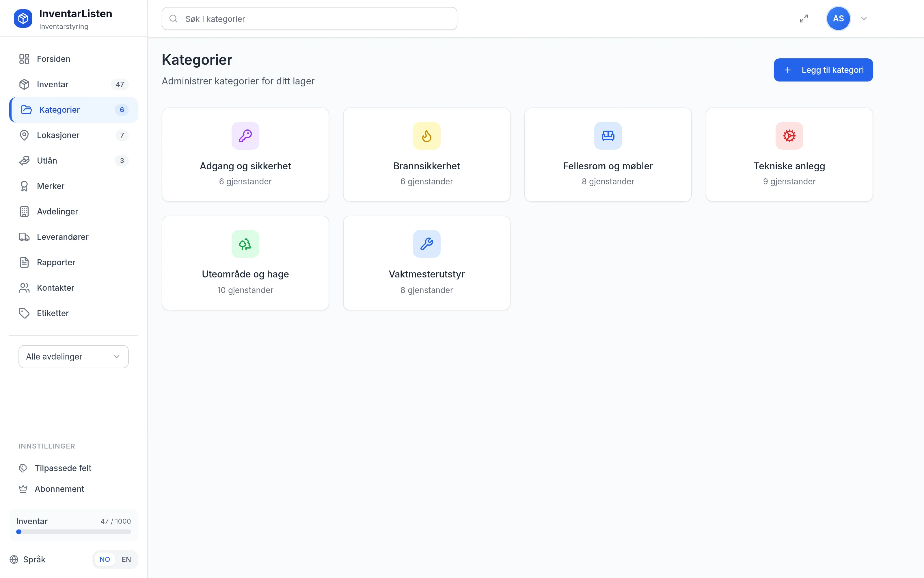924x578 pixels.
Task: Click the red gear icon on Tekniske anlegg
Action: point(789,136)
